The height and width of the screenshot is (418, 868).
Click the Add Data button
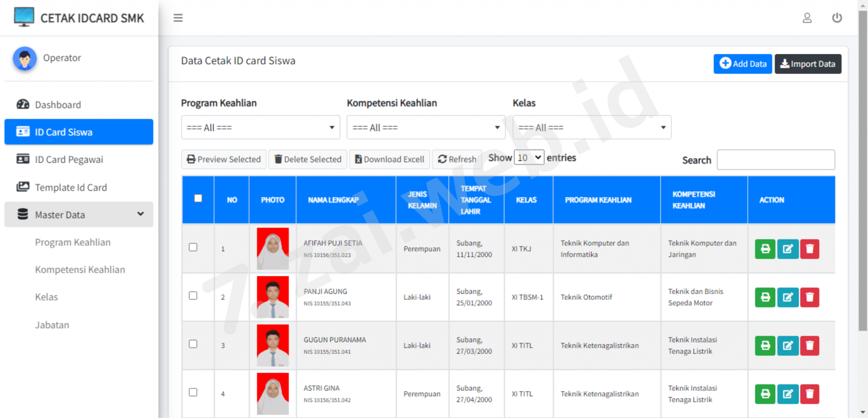tap(743, 64)
